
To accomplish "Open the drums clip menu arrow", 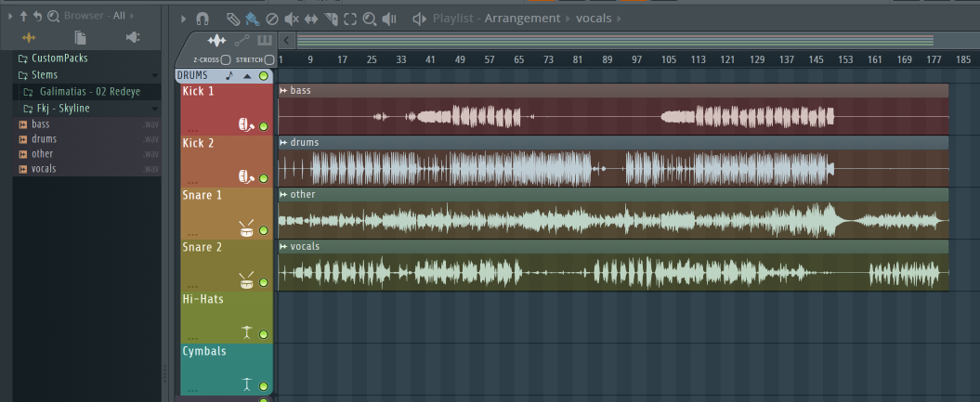I will [x=283, y=142].
